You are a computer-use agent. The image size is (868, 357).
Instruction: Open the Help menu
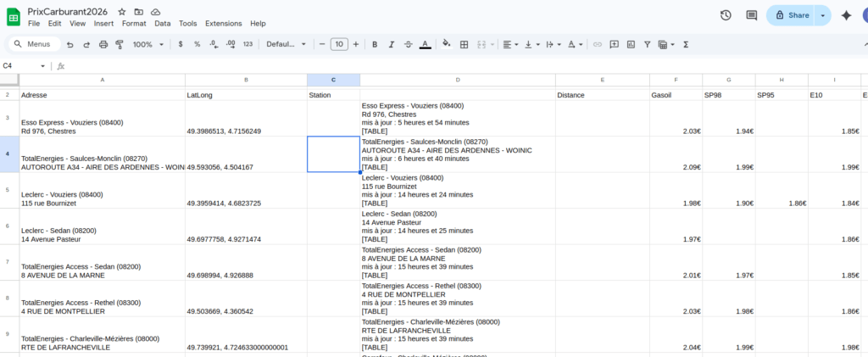pos(258,23)
